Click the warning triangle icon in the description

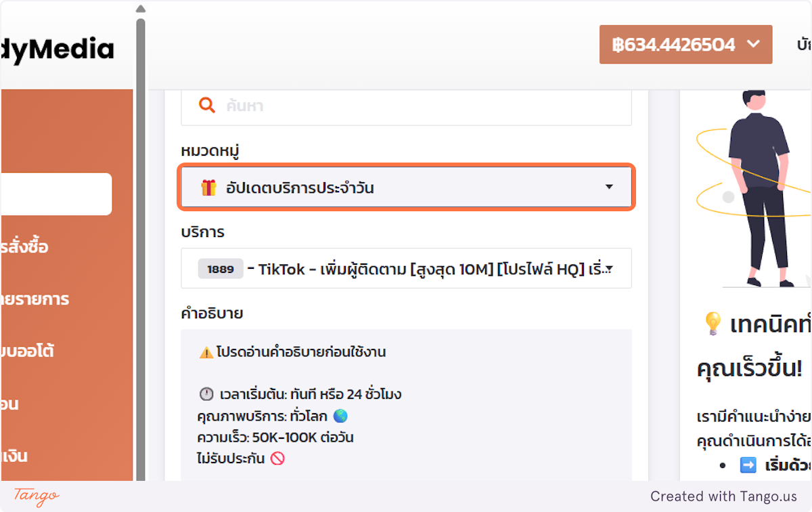point(206,352)
